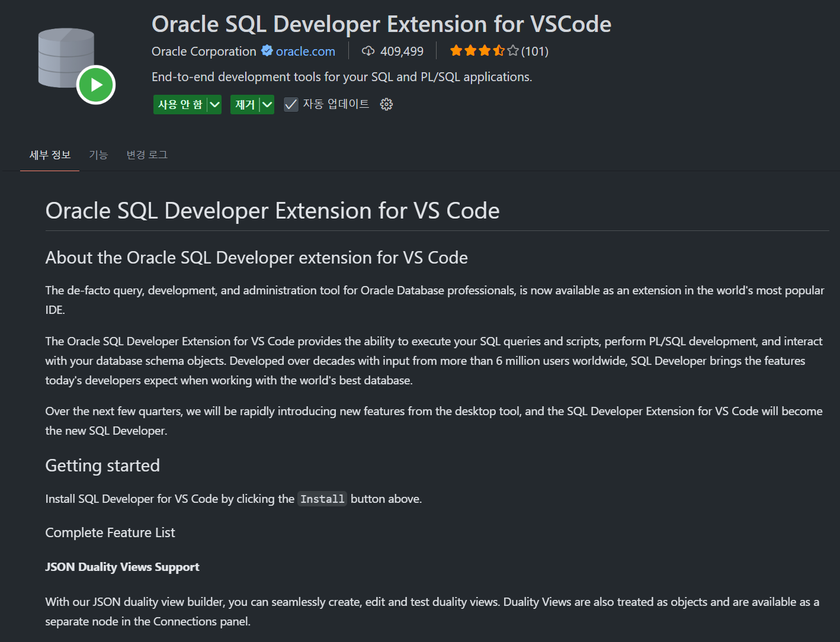Click the 제거 uninstall button
Screen dimensions: 840x642
pyautogui.click(x=245, y=104)
